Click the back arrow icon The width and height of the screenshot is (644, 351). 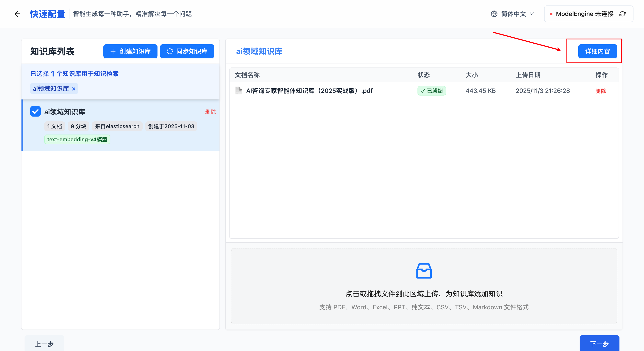(17, 14)
